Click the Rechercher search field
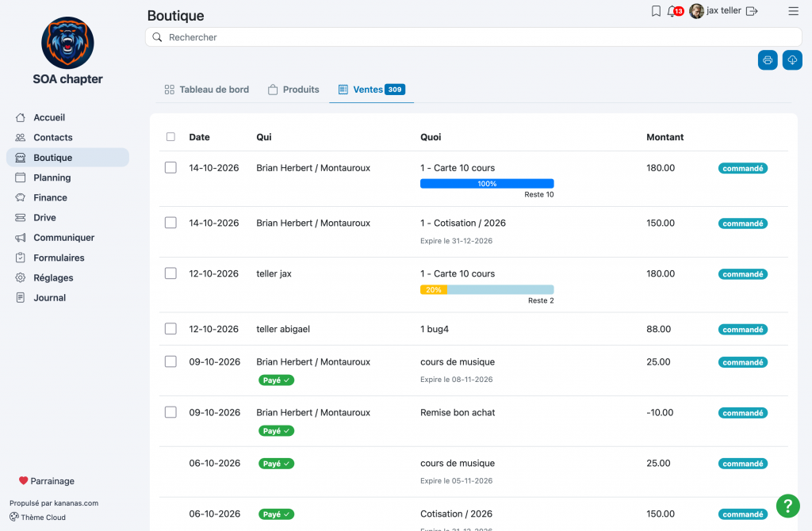812x531 pixels. (x=473, y=37)
